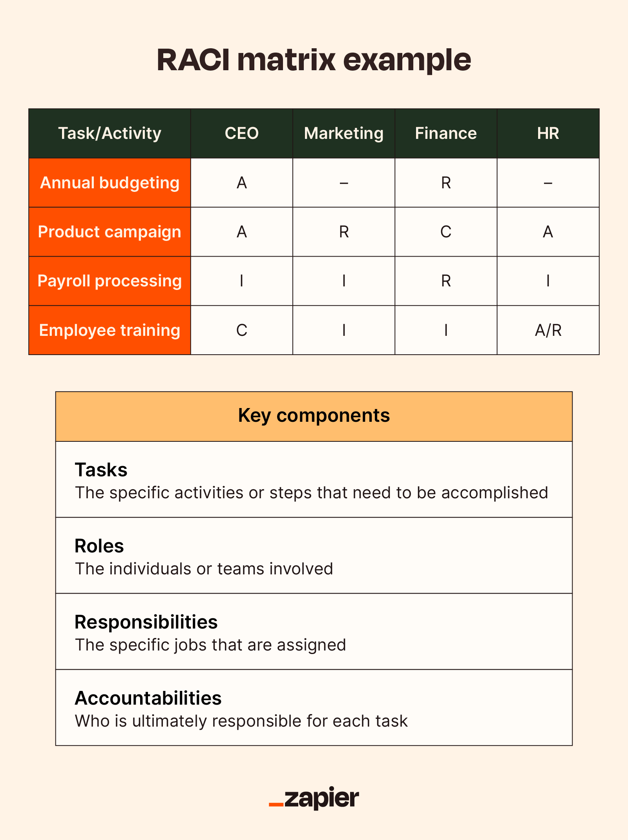Click the CEO cell for Employee training
Viewport: 628px width, 840px height.
click(x=241, y=330)
